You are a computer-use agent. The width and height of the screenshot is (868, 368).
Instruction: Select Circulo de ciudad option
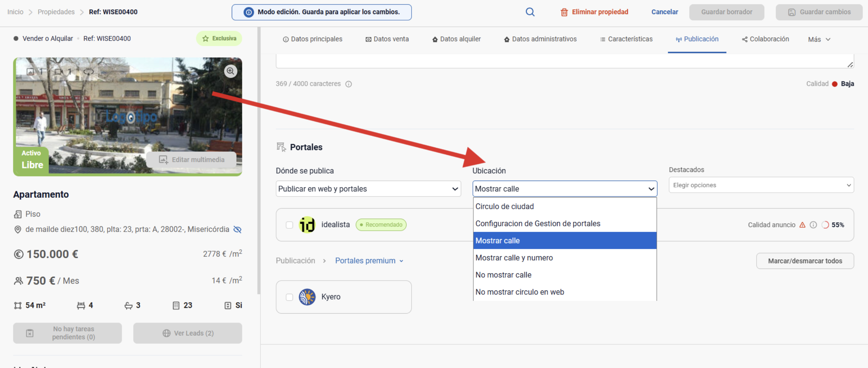[565, 206]
